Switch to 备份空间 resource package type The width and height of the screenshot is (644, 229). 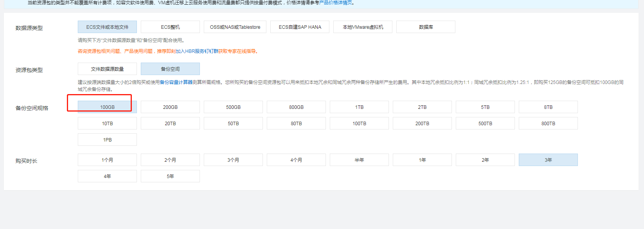click(x=170, y=69)
